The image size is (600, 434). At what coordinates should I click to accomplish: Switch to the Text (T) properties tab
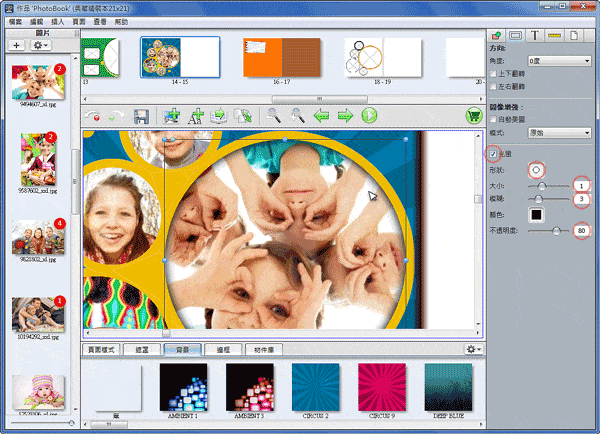pos(537,35)
